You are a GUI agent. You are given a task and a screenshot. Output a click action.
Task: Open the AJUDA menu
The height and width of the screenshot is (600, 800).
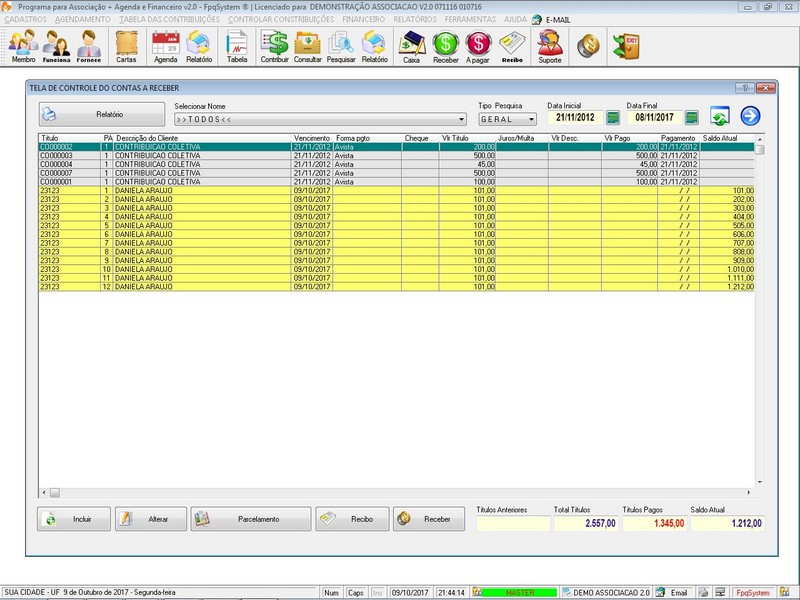tap(515, 19)
